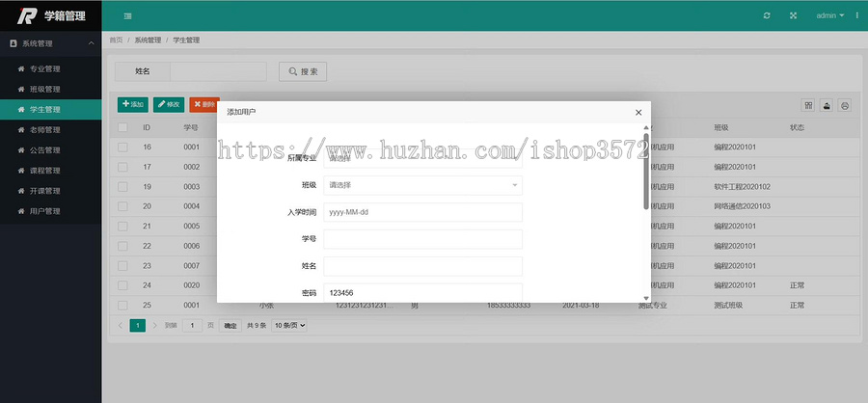The image size is (868, 403).
Task: Click the 系统管理 breadcrumb link
Action: point(148,40)
